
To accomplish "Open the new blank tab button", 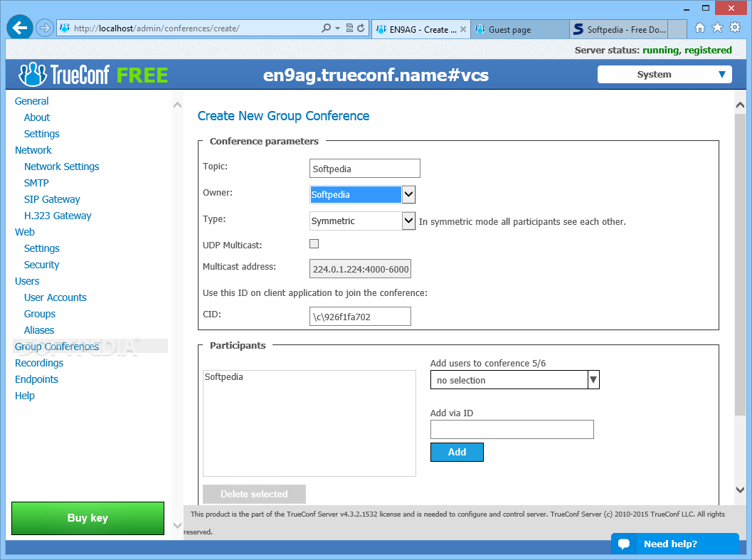I will 677,29.
